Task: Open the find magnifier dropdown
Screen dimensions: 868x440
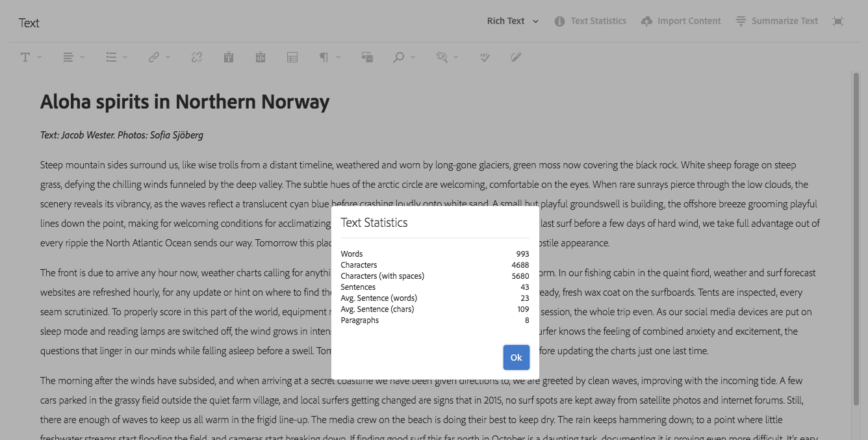Action: (x=403, y=57)
